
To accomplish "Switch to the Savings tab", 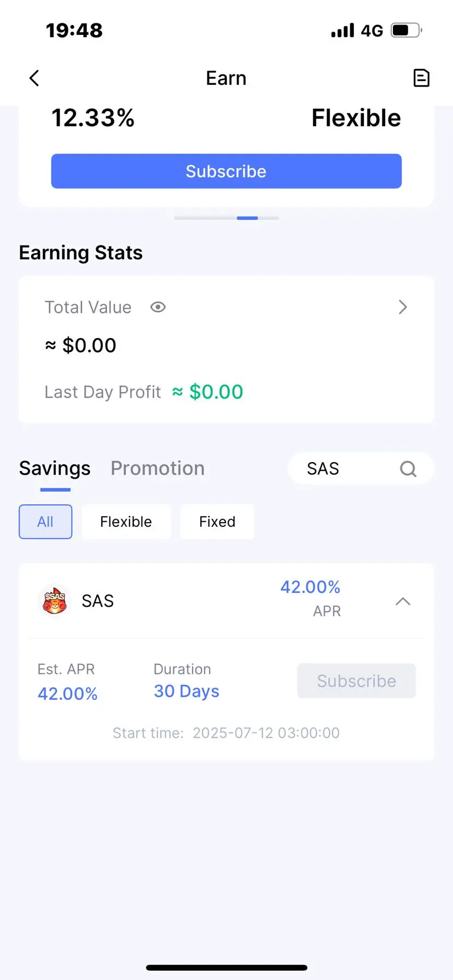I will [55, 469].
